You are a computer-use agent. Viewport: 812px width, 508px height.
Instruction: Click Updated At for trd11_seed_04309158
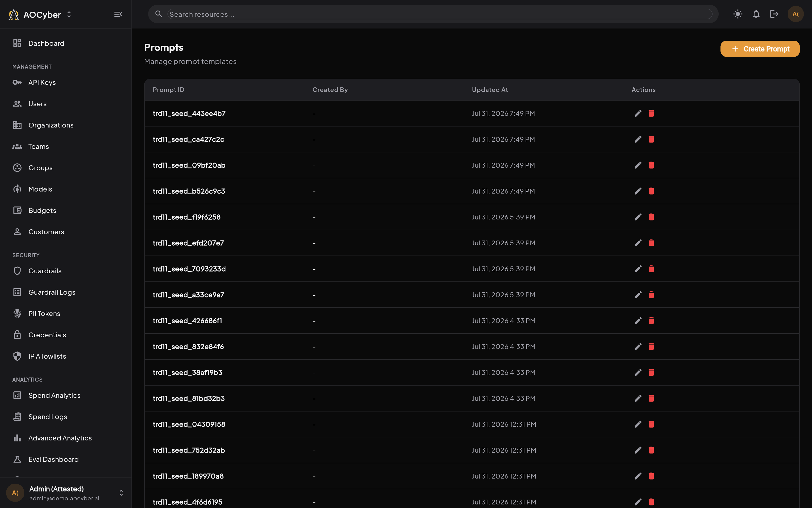(x=504, y=424)
